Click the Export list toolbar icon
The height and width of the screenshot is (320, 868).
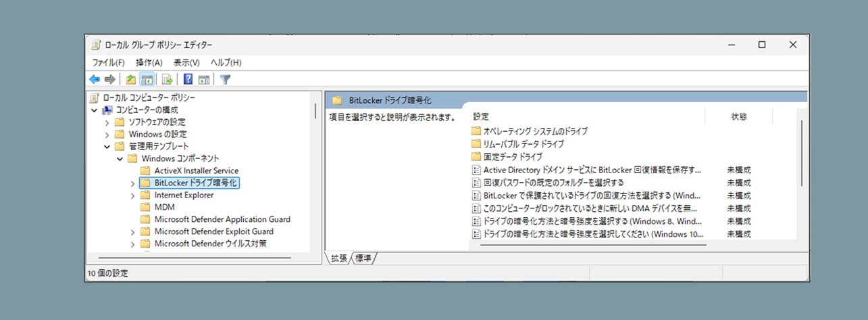(167, 79)
